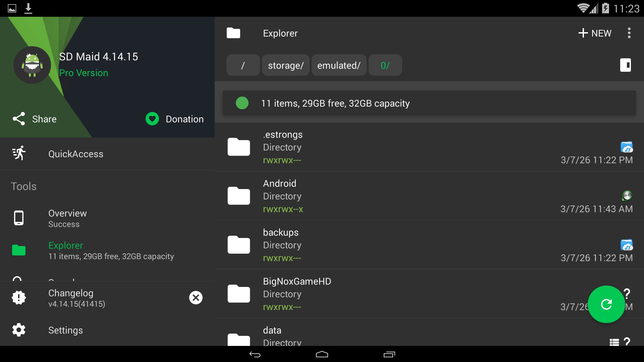Dismiss the Changelog entry with X

point(196,298)
